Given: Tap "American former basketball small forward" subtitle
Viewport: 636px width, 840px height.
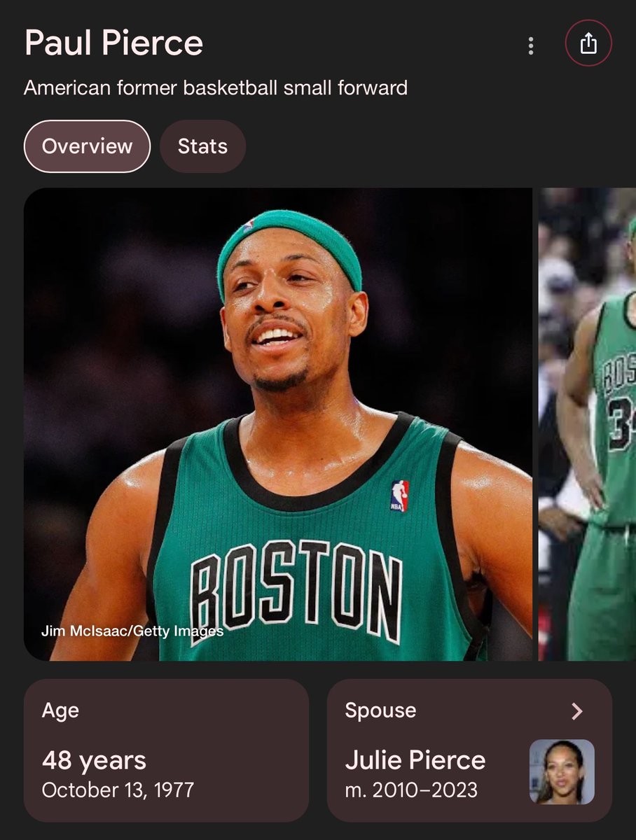Looking at the screenshot, I should [216, 88].
